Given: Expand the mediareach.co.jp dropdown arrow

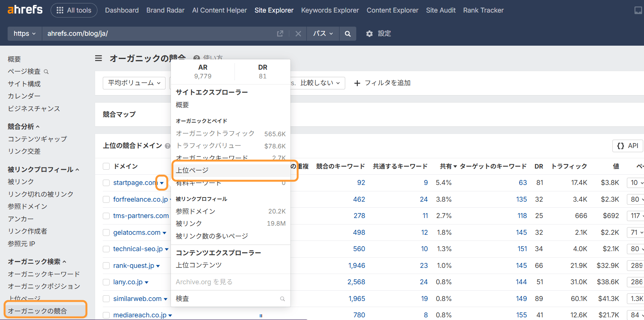Looking at the screenshot, I should point(170,315).
